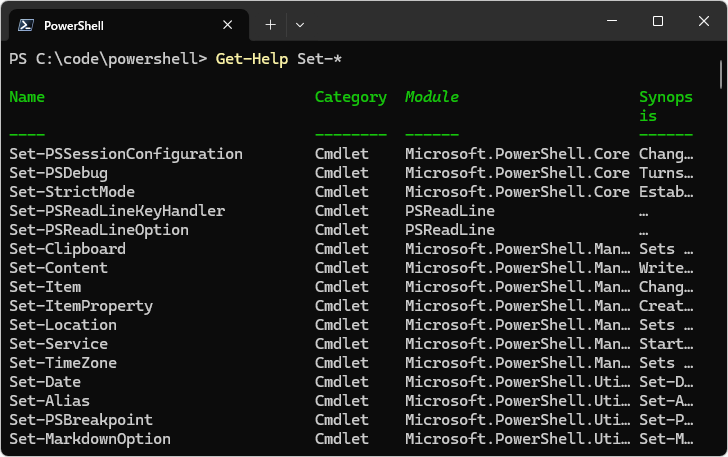The image size is (728, 457).
Task: Minimize the terminal window
Action: point(611,22)
